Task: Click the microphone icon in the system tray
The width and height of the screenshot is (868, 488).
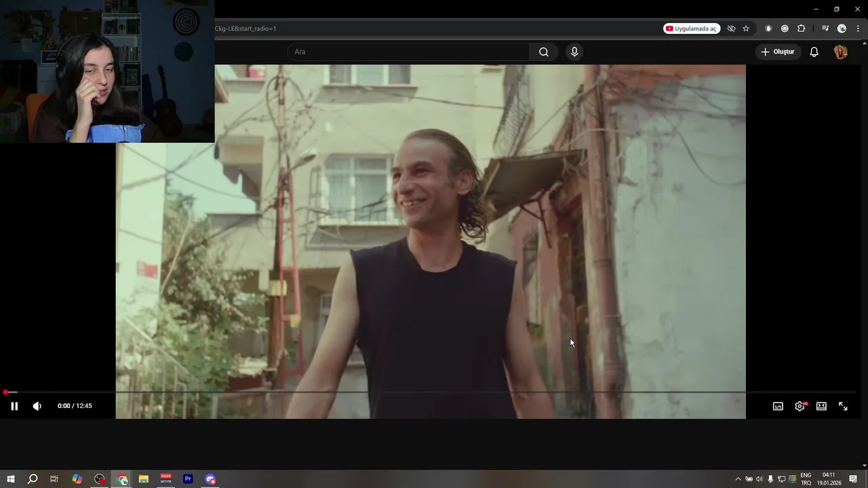Action: [x=770, y=479]
